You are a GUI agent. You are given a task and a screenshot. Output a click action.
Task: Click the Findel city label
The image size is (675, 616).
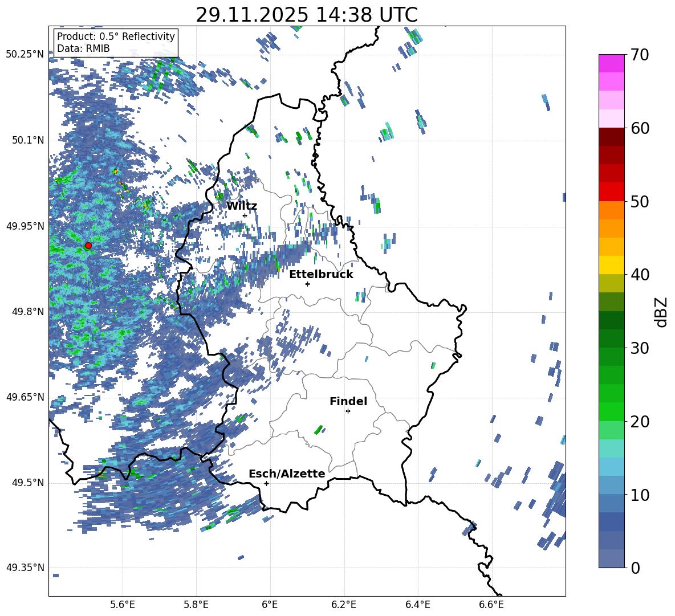point(348,401)
